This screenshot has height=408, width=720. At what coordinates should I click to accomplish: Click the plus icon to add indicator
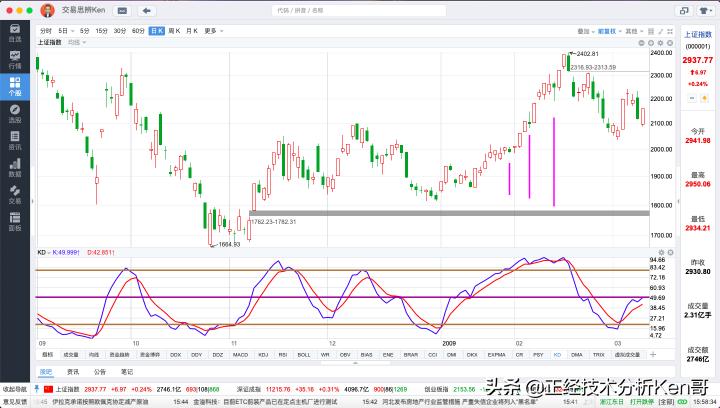653,354
